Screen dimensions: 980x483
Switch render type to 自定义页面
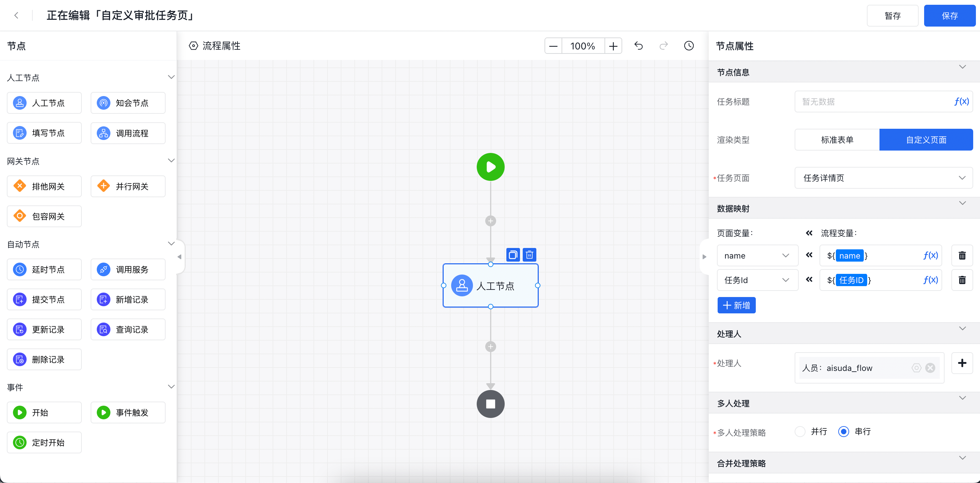point(926,140)
